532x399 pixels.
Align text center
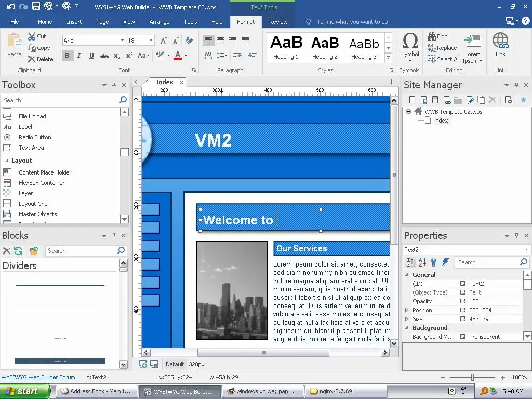220,41
